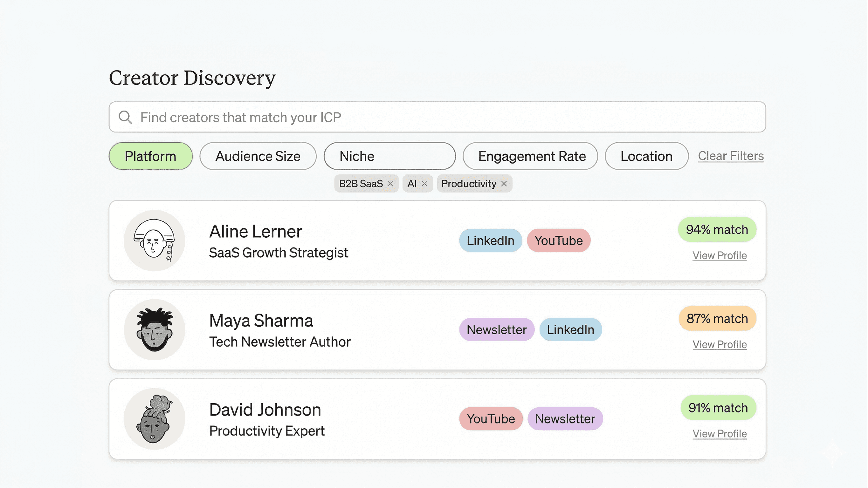Open Aline Lerner's View Profile link

[x=720, y=256]
